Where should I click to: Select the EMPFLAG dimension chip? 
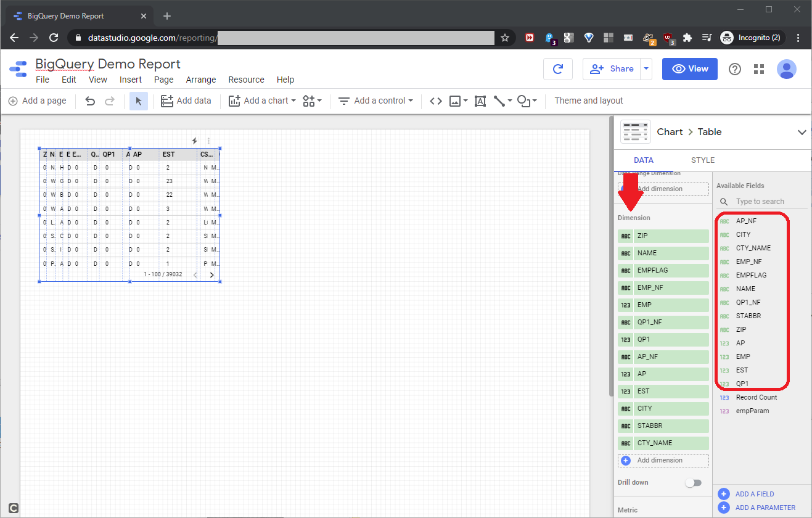click(663, 270)
